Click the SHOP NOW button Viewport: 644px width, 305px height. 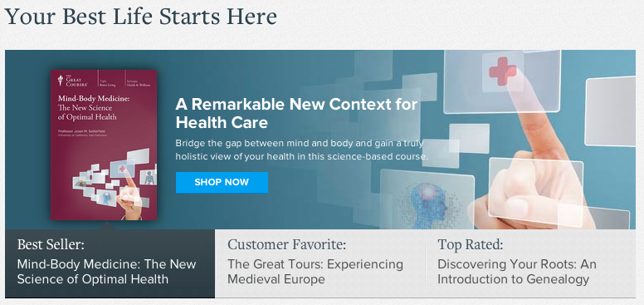222,182
